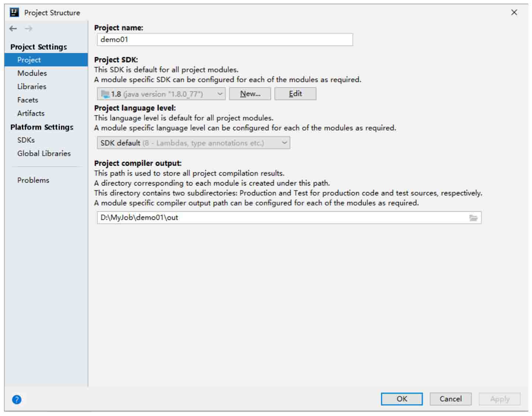Select Global Libraries entry
The width and height of the screenshot is (532, 416).
point(44,153)
